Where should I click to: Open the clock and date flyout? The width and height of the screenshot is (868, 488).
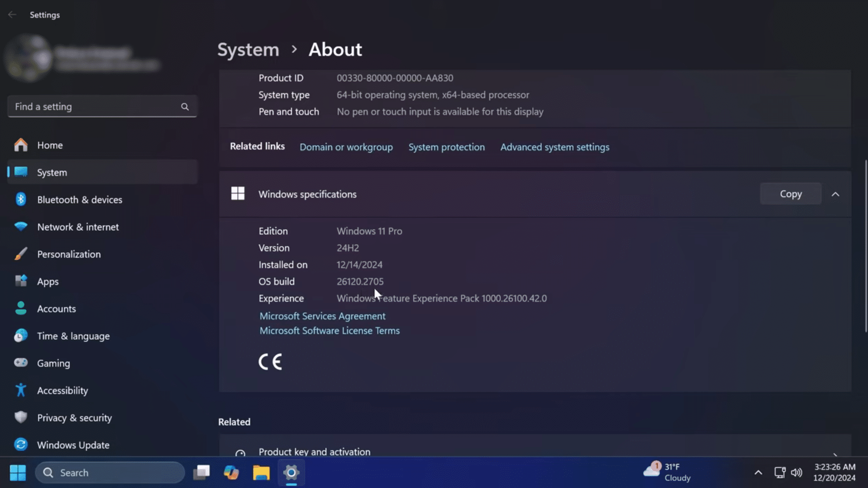[834, 473]
